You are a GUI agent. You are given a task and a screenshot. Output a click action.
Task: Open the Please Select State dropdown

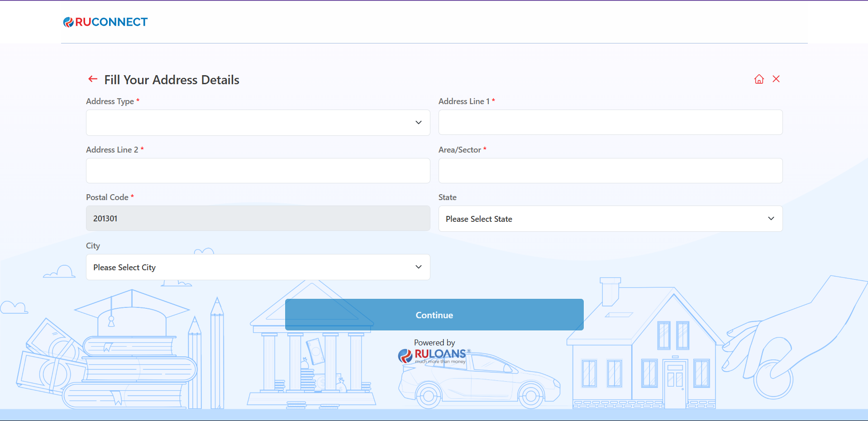click(x=610, y=219)
